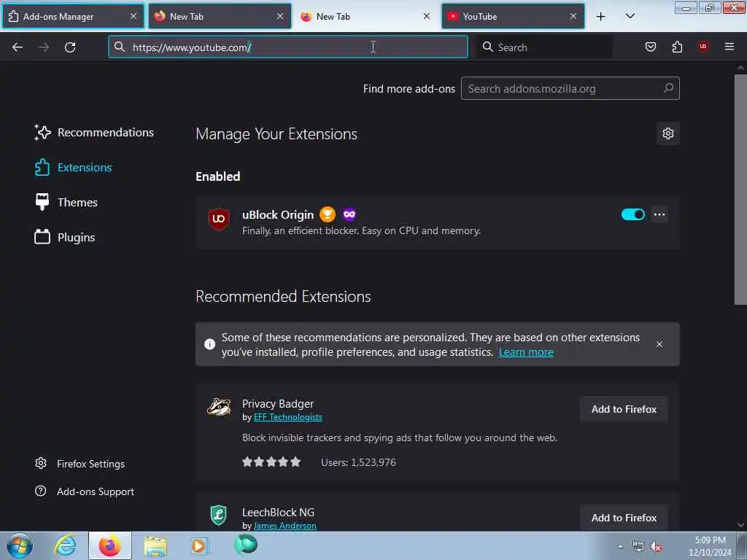Add Privacy Badger to Firefox
The width and height of the screenshot is (747, 560).
(624, 409)
